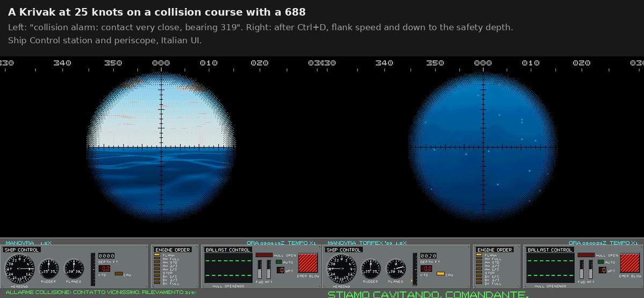Click the heading compass dial in right screen
This screenshot has width=644, height=298.
point(342,268)
